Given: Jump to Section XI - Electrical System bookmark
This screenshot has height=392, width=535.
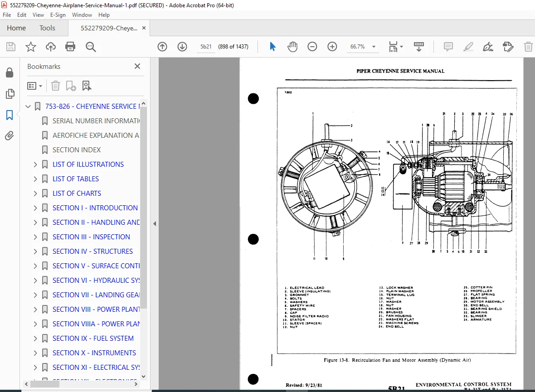Looking at the screenshot, I should (96, 368).
